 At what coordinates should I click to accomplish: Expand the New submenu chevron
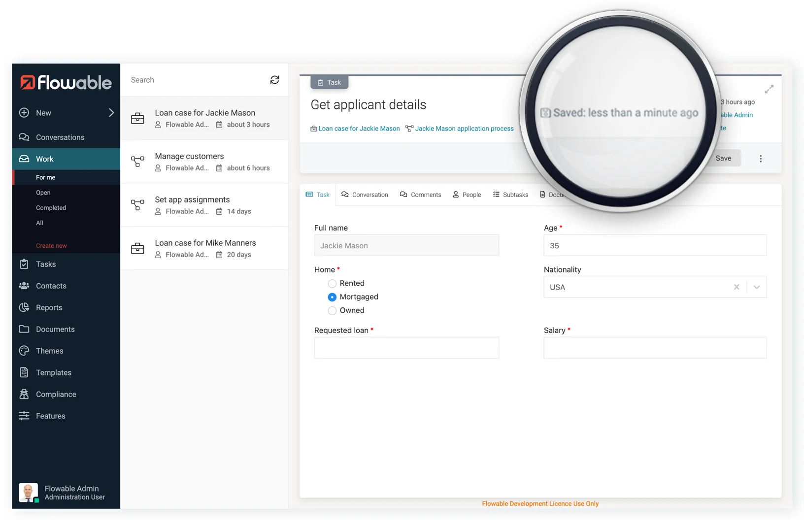tap(111, 113)
